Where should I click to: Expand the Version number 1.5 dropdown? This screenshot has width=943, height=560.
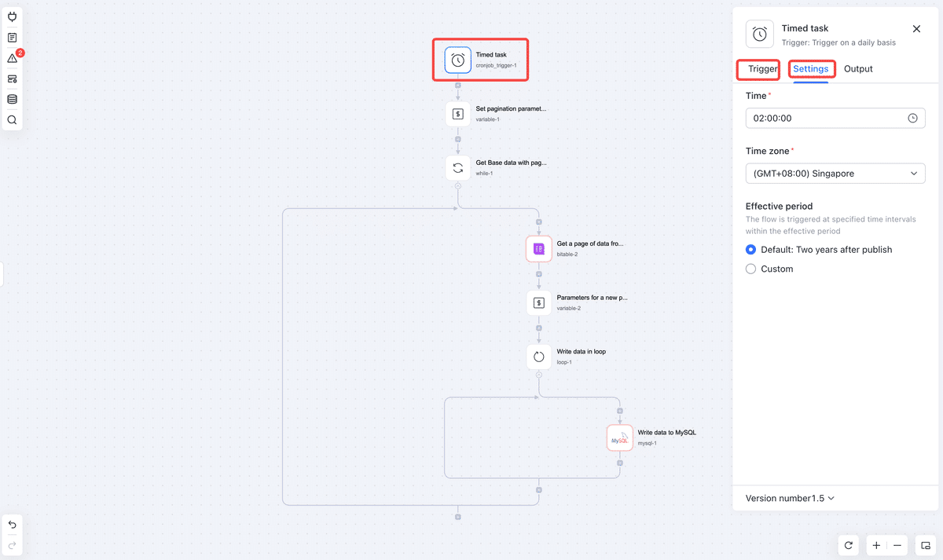coord(790,498)
